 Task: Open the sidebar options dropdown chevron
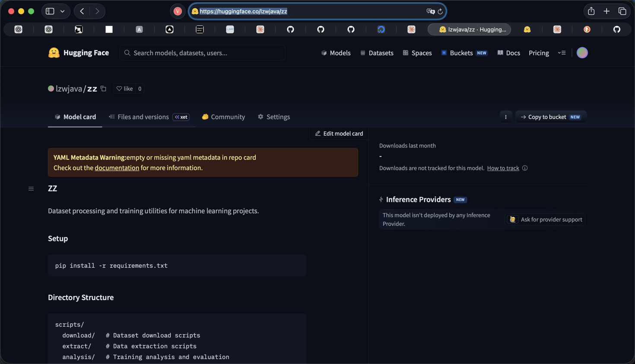point(63,11)
